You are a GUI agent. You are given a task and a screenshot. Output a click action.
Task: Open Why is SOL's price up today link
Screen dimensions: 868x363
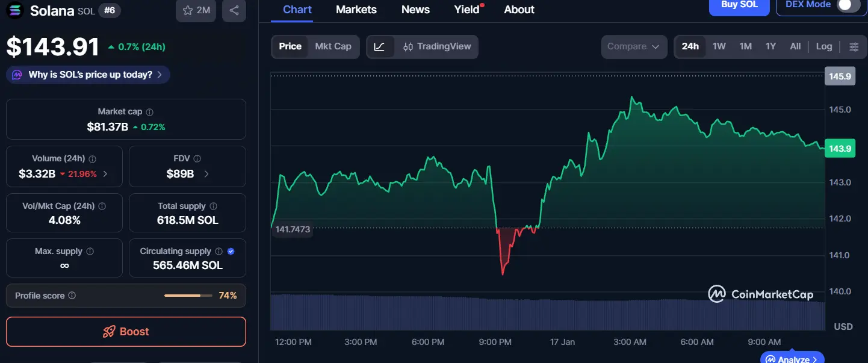87,74
